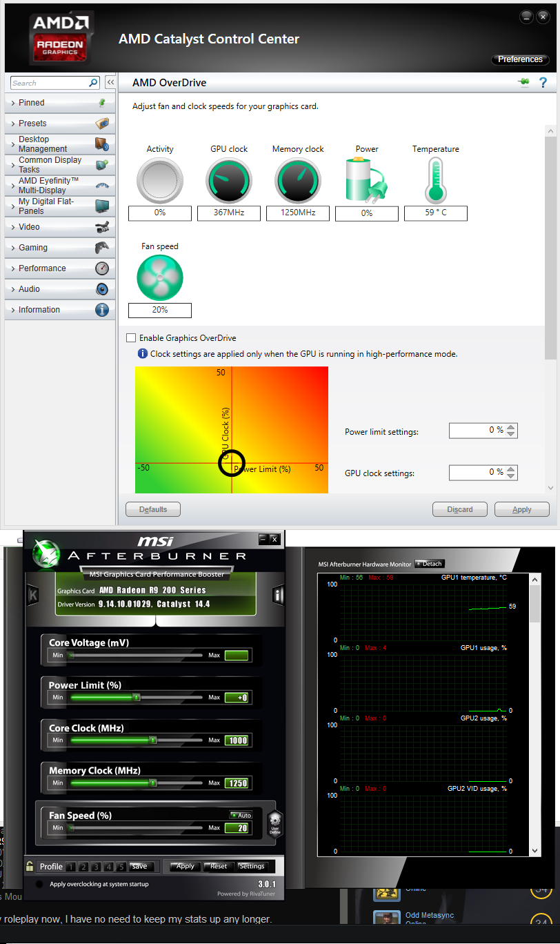
Task: Expand My Digital Flat-Panels section
Action: pyautogui.click(x=60, y=206)
